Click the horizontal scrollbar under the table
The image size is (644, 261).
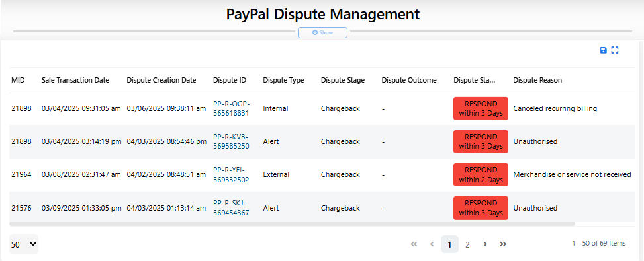pyautogui.click(x=292, y=224)
